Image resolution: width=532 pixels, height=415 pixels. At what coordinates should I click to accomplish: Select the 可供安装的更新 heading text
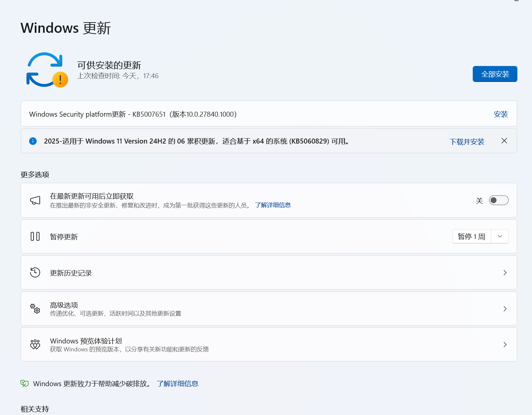point(109,65)
